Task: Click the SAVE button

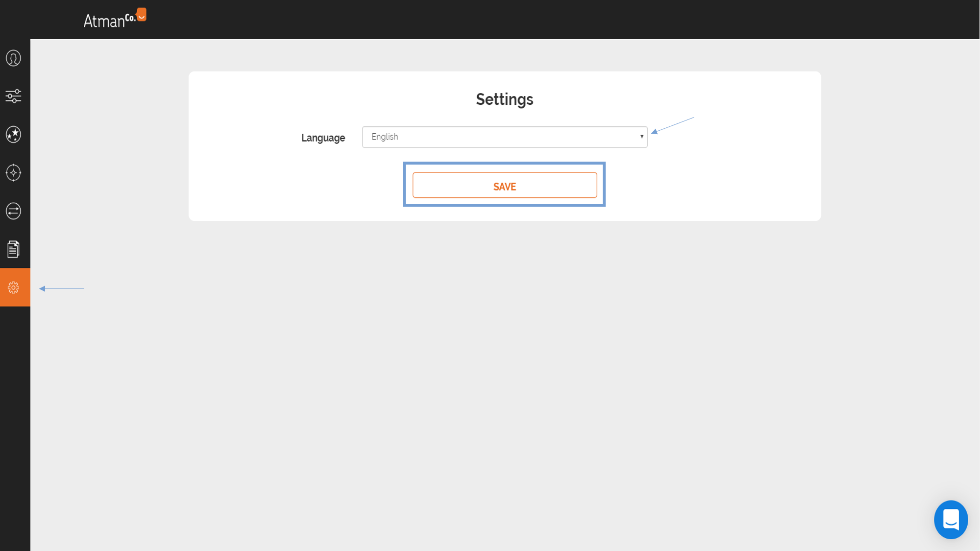Action: coord(504,186)
